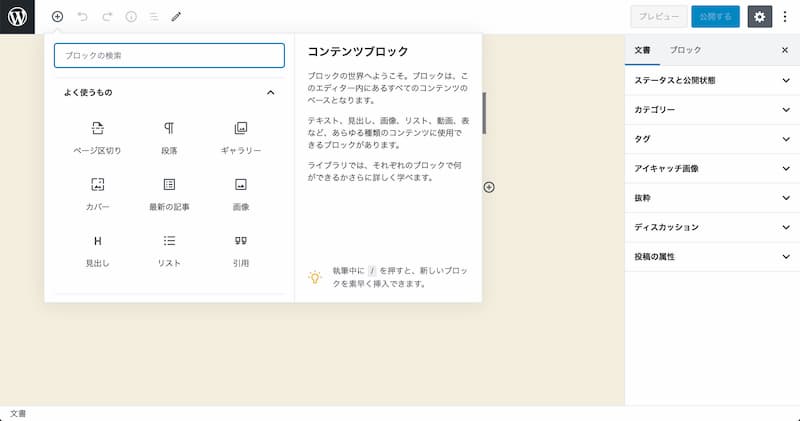Click the blue 公開する publish button

(x=715, y=17)
